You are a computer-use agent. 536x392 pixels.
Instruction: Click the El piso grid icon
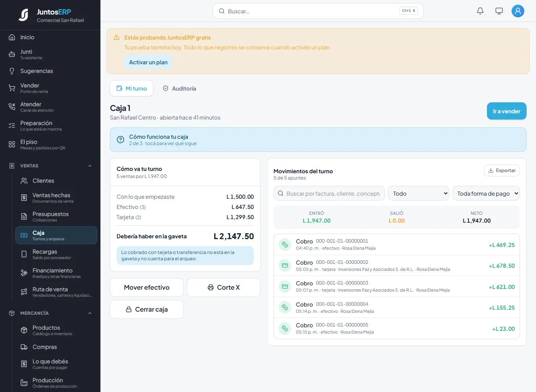coord(12,144)
